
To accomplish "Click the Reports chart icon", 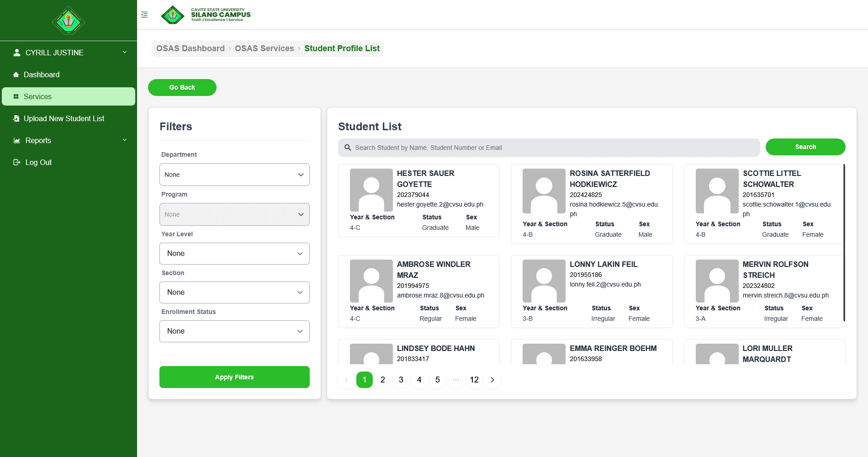I will click(x=17, y=140).
